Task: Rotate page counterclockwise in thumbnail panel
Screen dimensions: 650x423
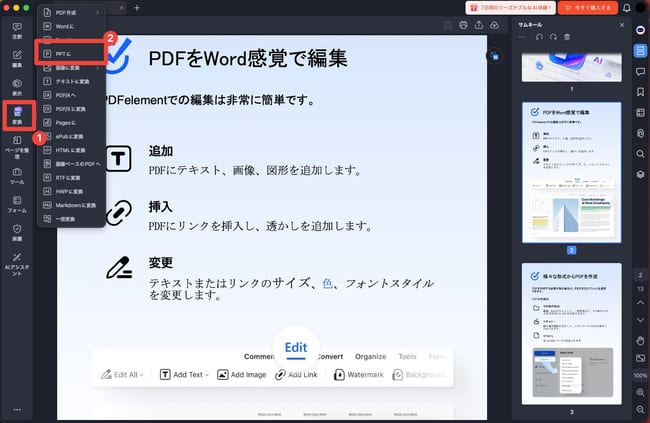Action: click(x=539, y=37)
